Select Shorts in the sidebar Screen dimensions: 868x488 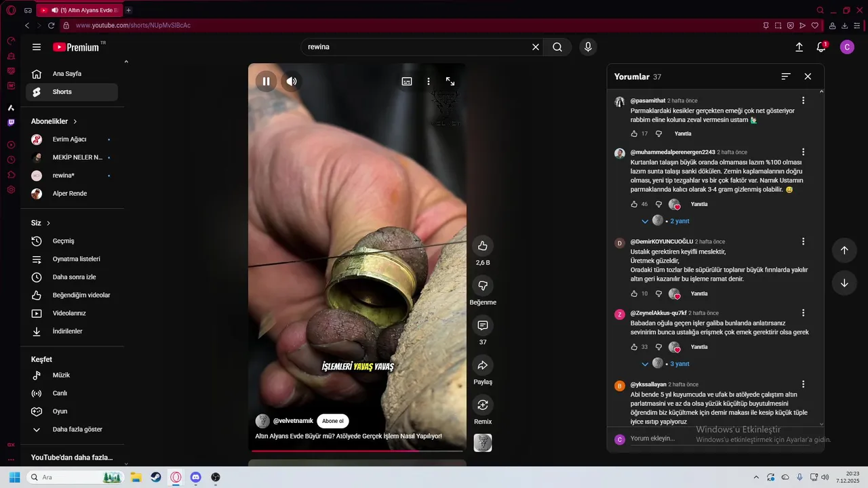coord(72,92)
